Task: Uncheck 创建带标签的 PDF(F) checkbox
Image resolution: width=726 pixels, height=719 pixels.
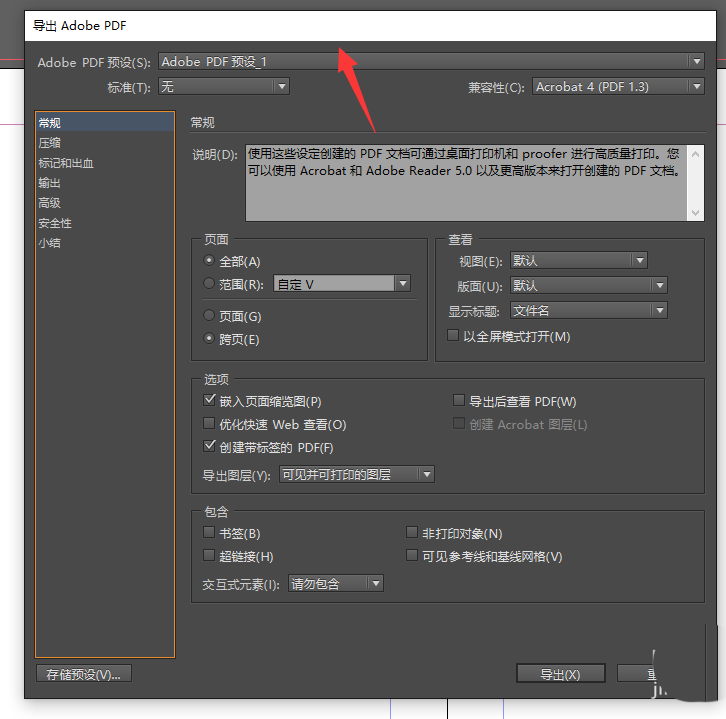Action: pyautogui.click(x=209, y=446)
